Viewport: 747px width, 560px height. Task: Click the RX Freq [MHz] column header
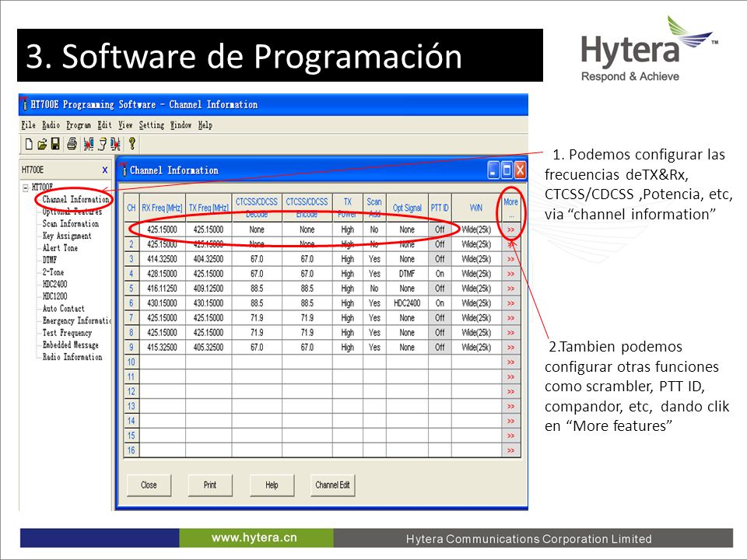[162, 208]
